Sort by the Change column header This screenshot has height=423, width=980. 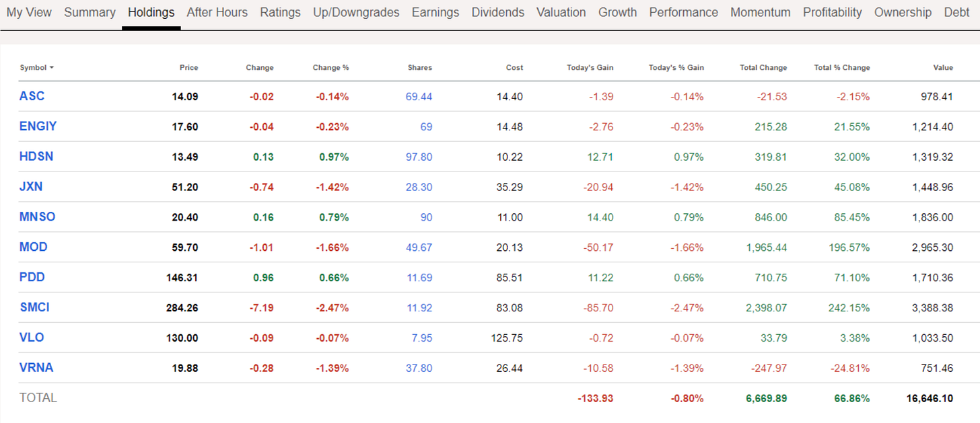coord(260,67)
